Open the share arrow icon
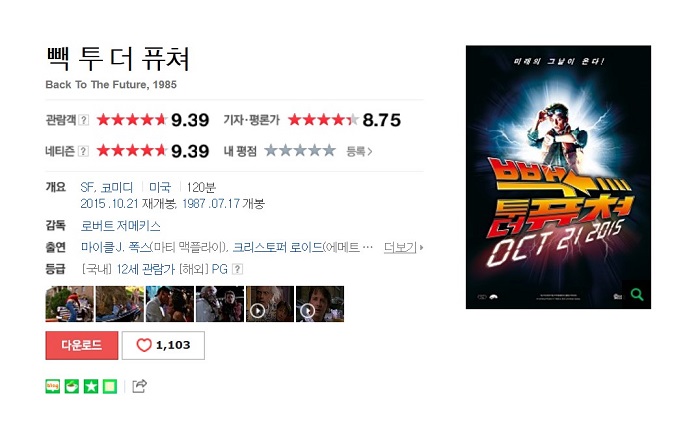Screen dimensions: 700x443 click(x=139, y=386)
